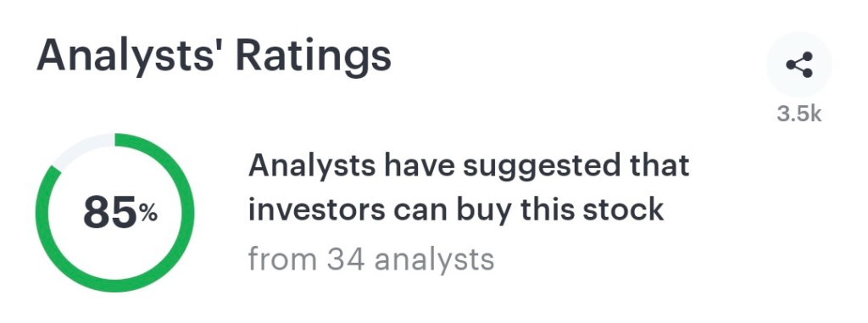The width and height of the screenshot is (868, 323).
Task: Select the Analysts' Ratings heading
Action: [214, 57]
